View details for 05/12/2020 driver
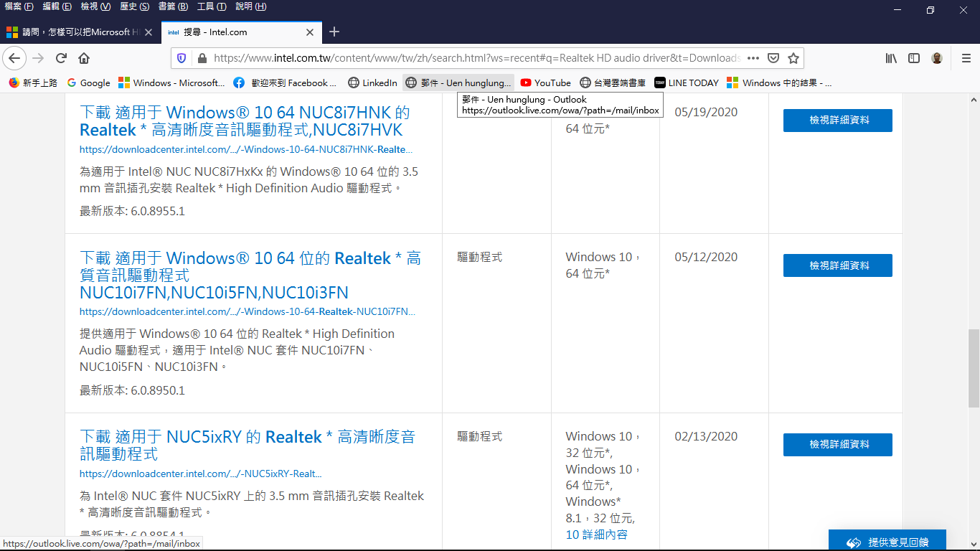 pos(837,265)
